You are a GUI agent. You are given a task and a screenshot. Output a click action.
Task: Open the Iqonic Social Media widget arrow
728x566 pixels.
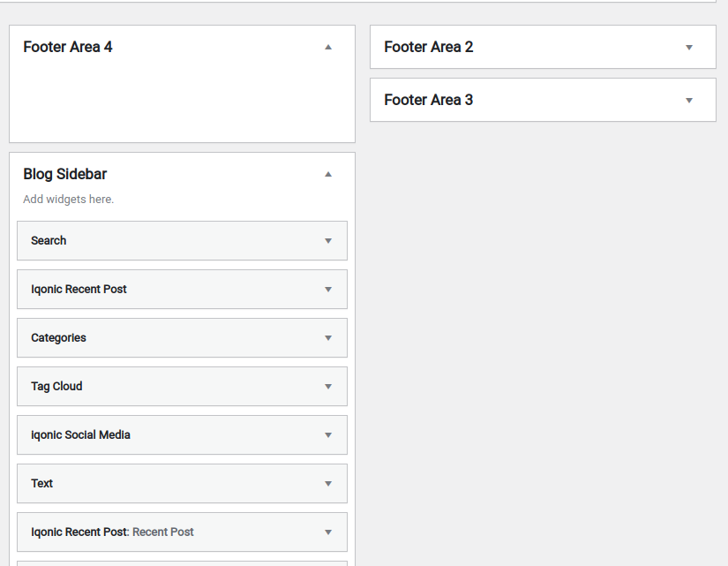click(x=328, y=434)
